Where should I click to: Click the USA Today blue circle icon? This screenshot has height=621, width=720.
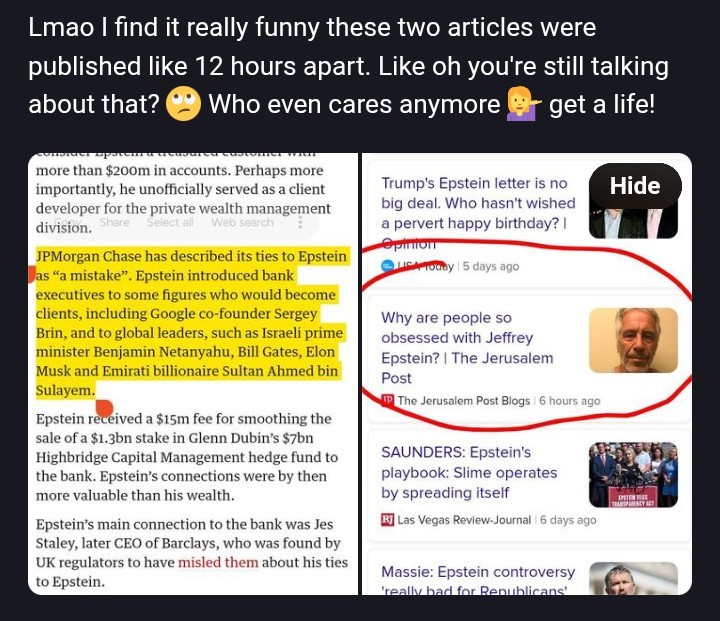[x=388, y=266]
